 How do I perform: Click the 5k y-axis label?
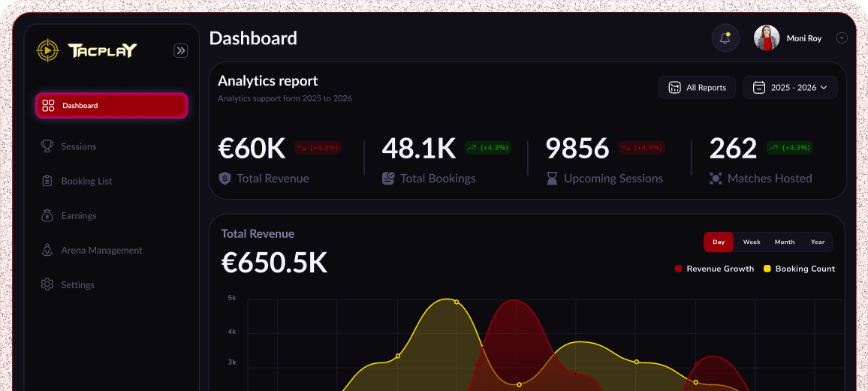click(232, 297)
